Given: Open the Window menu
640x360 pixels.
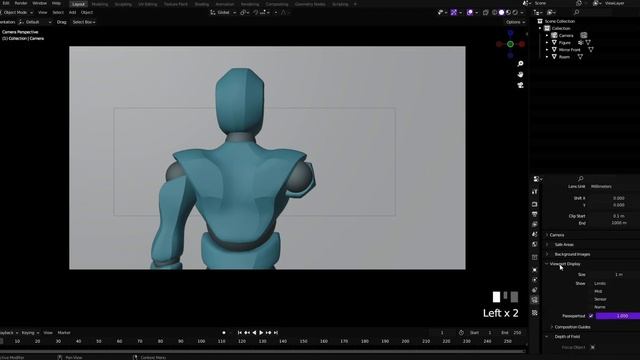Looking at the screenshot, I should tap(39, 3).
